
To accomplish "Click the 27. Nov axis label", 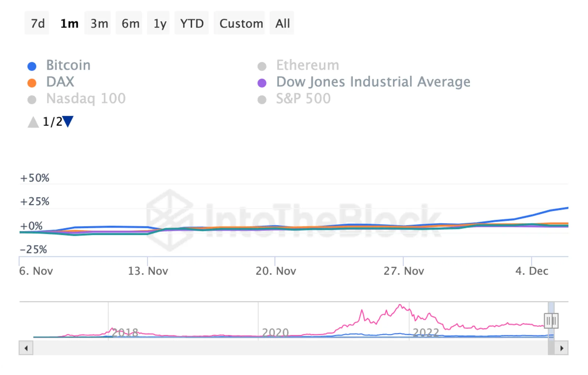I will (404, 271).
